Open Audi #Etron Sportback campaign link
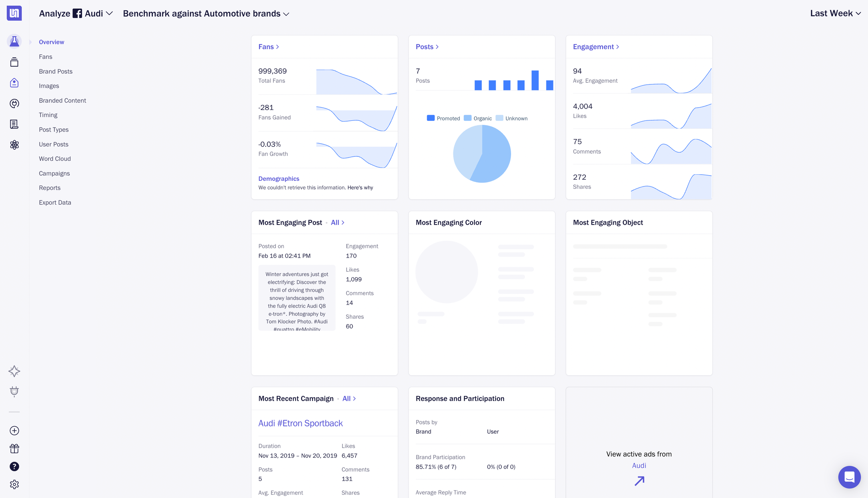The image size is (868, 498). [301, 423]
